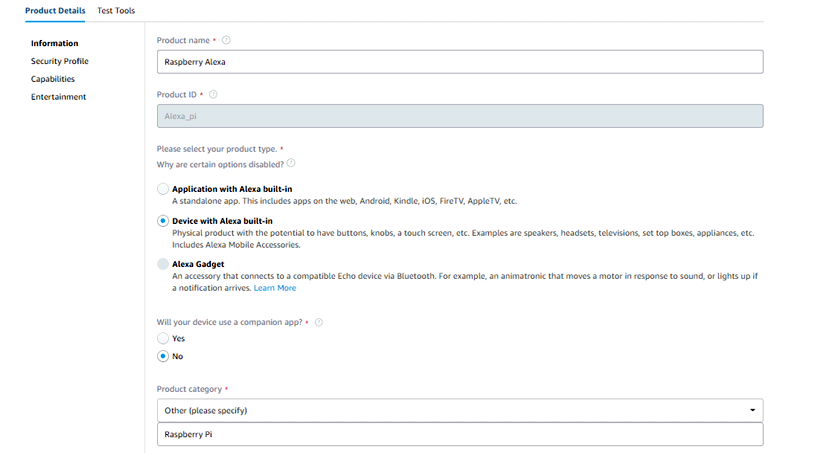Click the Product name text field
This screenshot has height=453, width=821.
(x=459, y=62)
